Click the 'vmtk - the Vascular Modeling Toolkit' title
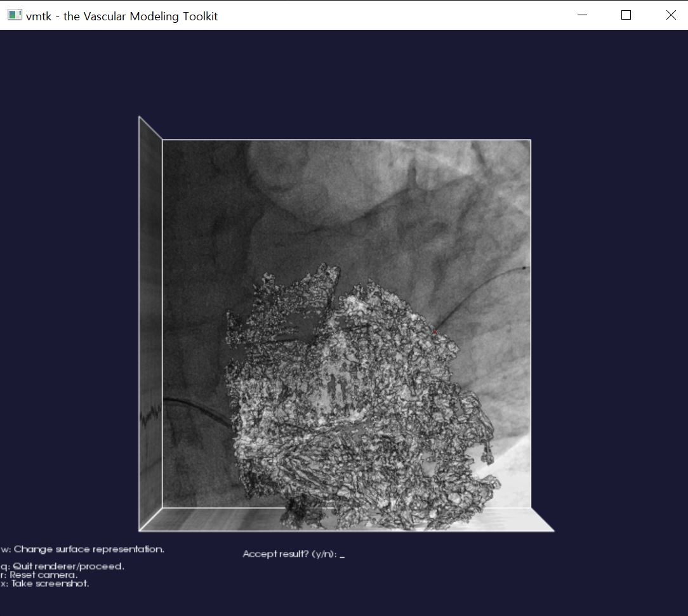Image resolution: width=688 pixels, height=616 pixels. (x=122, y=16)
